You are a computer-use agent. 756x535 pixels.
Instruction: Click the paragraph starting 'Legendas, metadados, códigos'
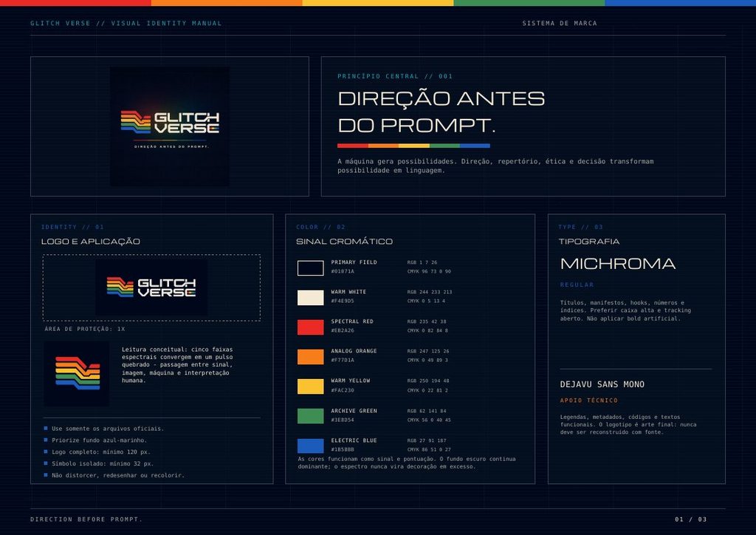(x=628, y=424)
